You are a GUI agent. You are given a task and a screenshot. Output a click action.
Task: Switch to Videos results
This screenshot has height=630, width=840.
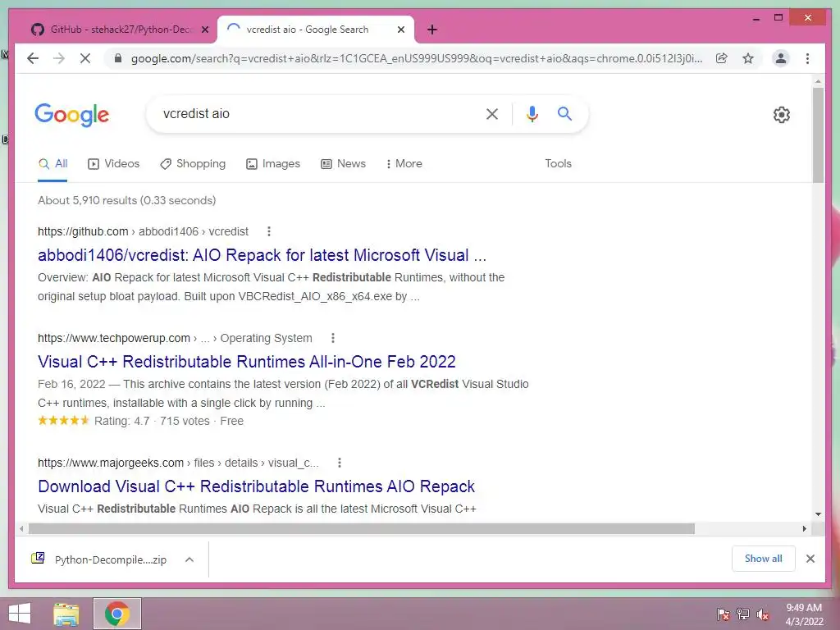point(113,164)
